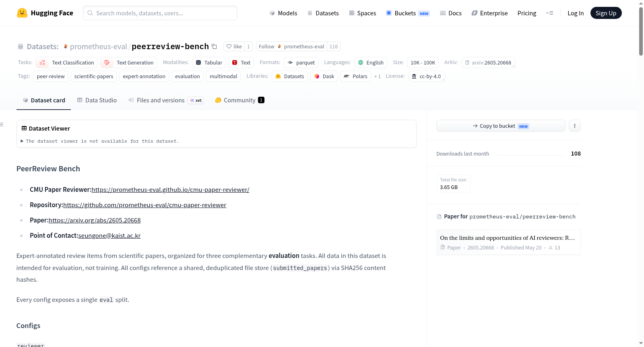644x347 pixels.
Task: Open the Spaces nav item
Action: (x=362, y=13)
